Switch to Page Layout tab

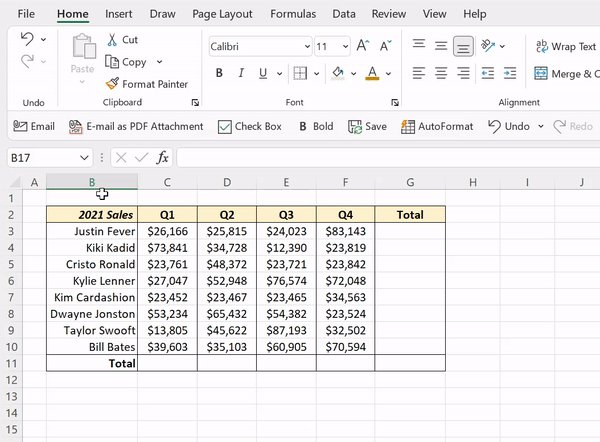pos(222,14)
